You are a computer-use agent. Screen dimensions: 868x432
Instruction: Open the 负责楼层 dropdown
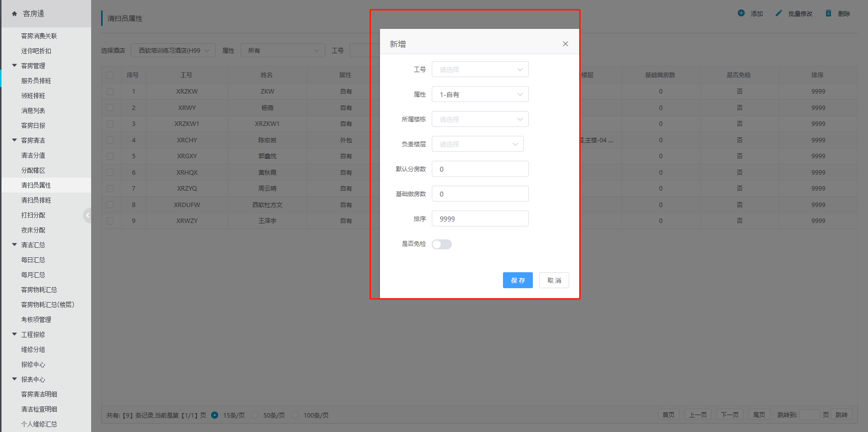pos(478,144)
